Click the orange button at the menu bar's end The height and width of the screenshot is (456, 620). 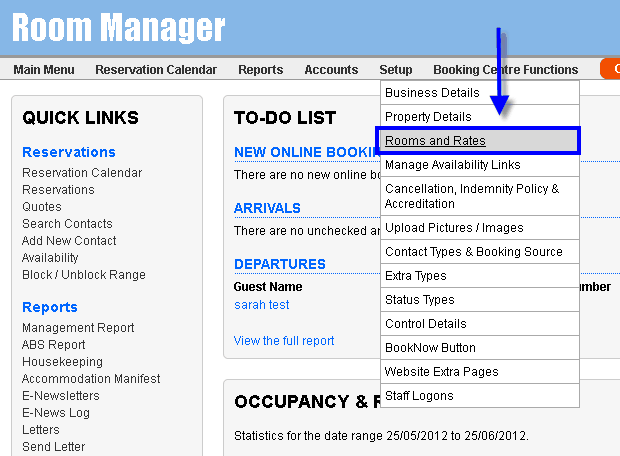pyautogui.click(x=610, y=69)
